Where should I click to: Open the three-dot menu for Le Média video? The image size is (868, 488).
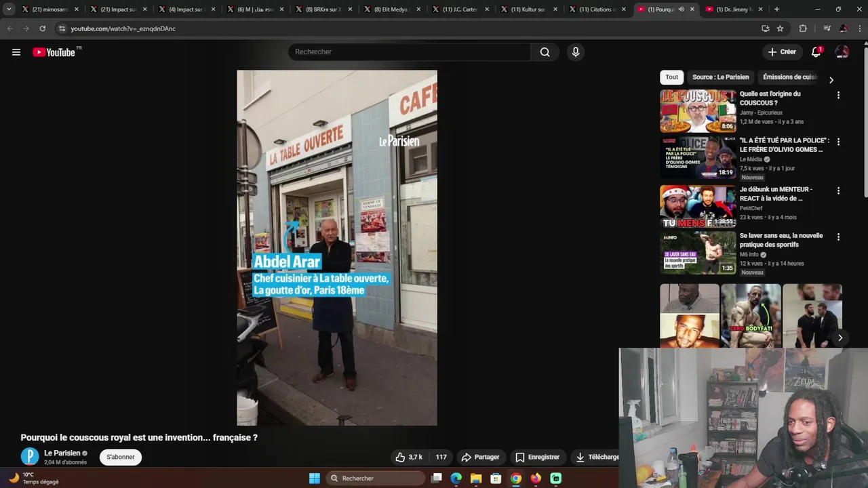point(838,142)
